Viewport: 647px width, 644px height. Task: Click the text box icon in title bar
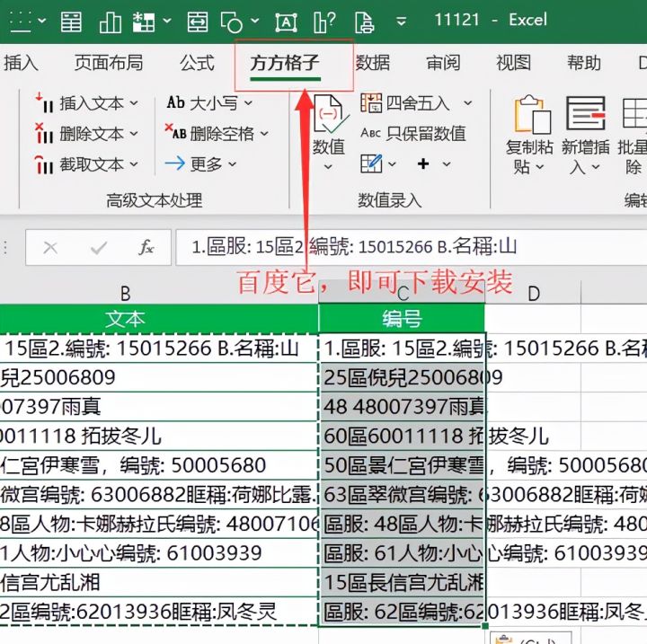(286, 22)
